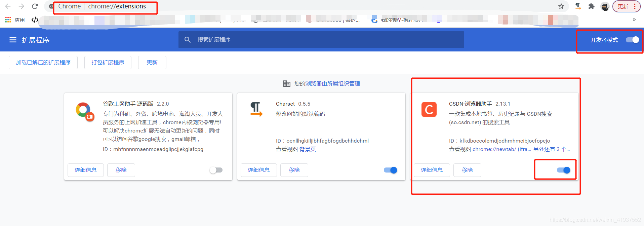Remove the 谷歌上网助手 extension
644x226 pixels.
121,170
